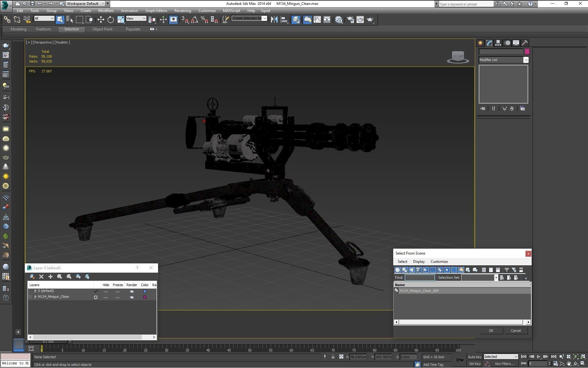Click the Display menu in Select From Scene
The height and width of the screenshot is (368, 588).
(x=419, y=262)
